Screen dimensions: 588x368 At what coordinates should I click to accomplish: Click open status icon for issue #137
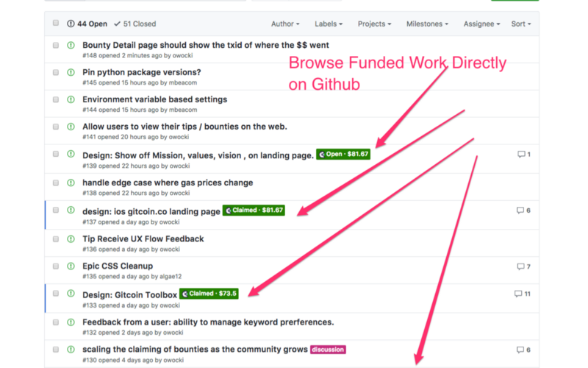click(x=71, y=210)
